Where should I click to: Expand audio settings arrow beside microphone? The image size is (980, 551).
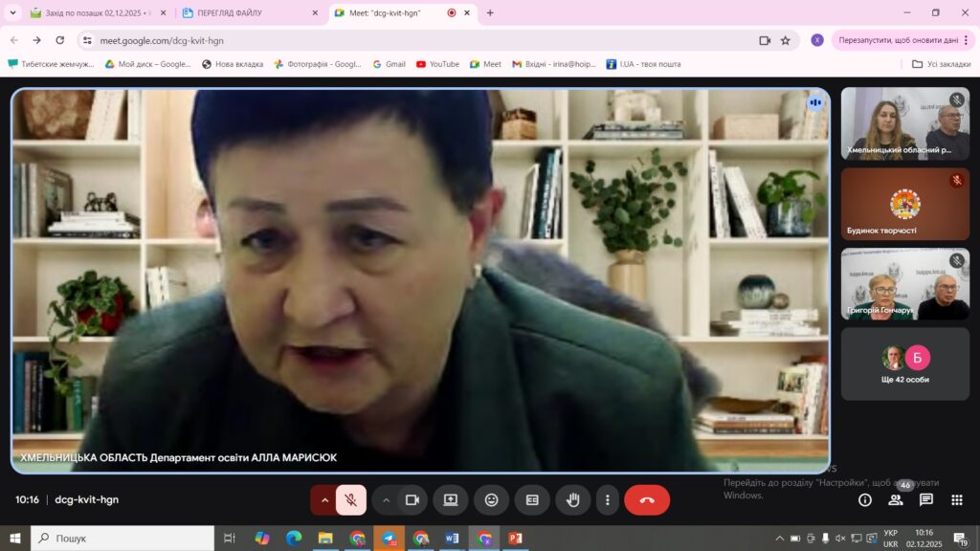point(323,499)
